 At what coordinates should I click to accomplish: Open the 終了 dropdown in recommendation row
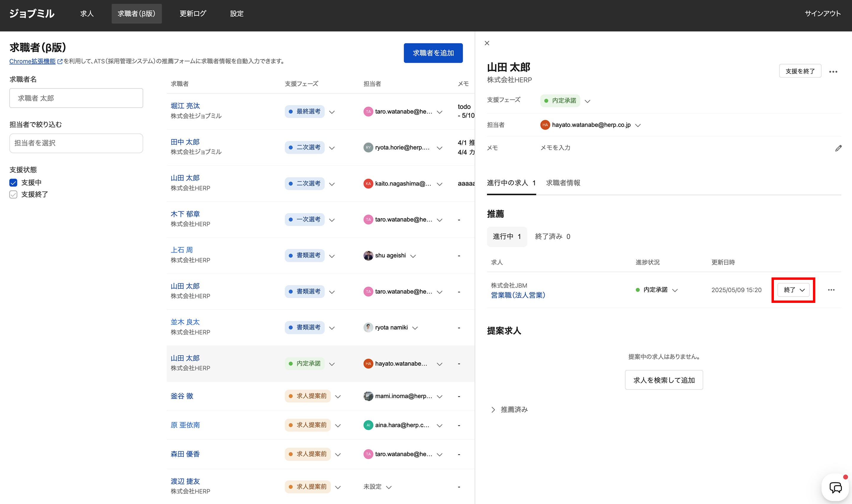(794, 290)
